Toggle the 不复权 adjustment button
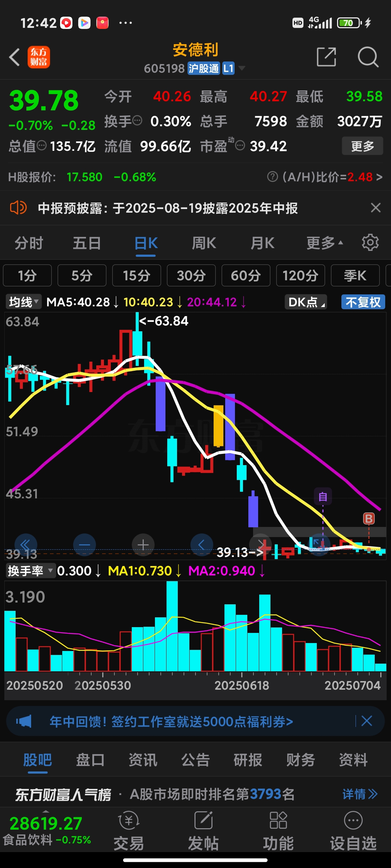This screenshot has width=391, height=868. [363, 302]
